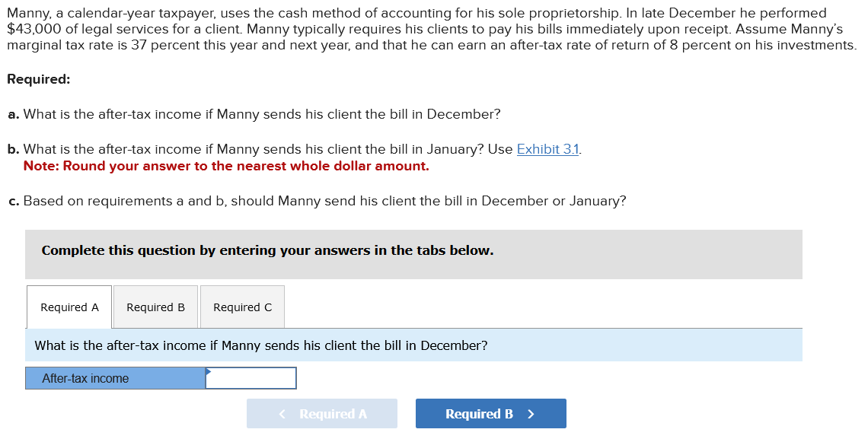Click the Required A back button
Screen dimensions: 868x442
[x=322, y=413]
